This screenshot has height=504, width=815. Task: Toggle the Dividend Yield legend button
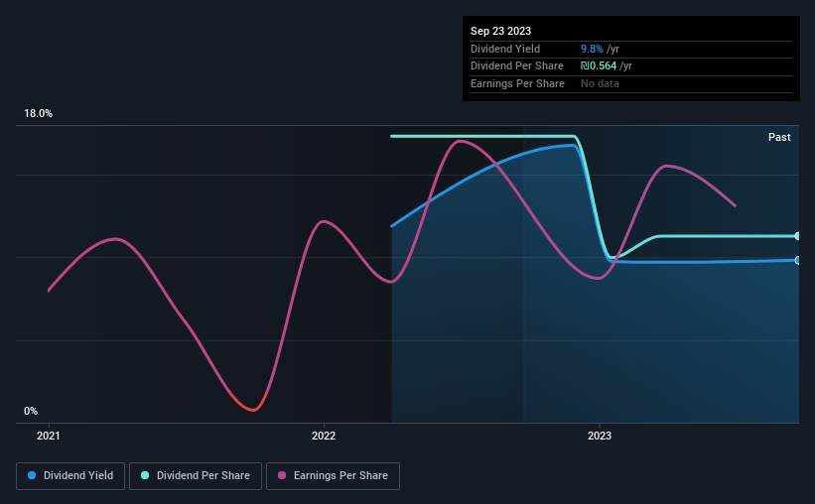pyautogui.click(x=70, y=475)
